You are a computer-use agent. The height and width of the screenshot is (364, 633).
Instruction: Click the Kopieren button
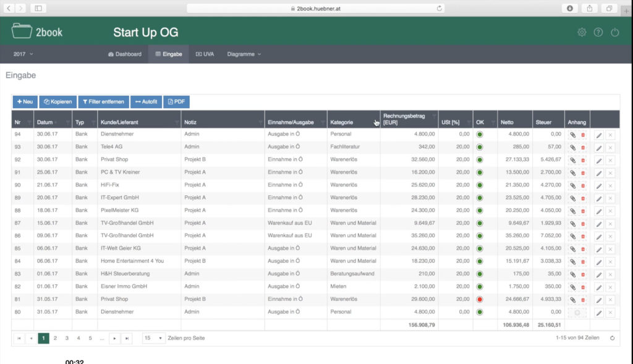(57, 102)
